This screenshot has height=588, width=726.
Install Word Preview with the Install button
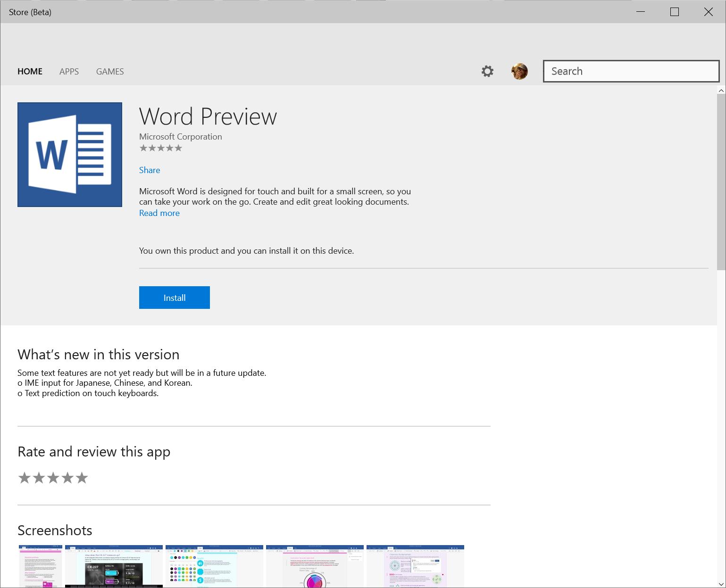pos(175,298)
